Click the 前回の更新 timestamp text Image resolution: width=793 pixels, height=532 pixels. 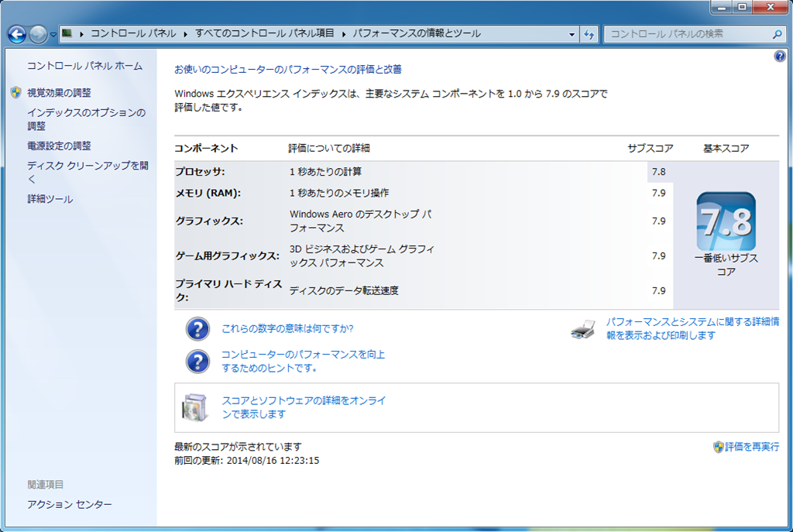pyautogui.click(x=247, y=461)
